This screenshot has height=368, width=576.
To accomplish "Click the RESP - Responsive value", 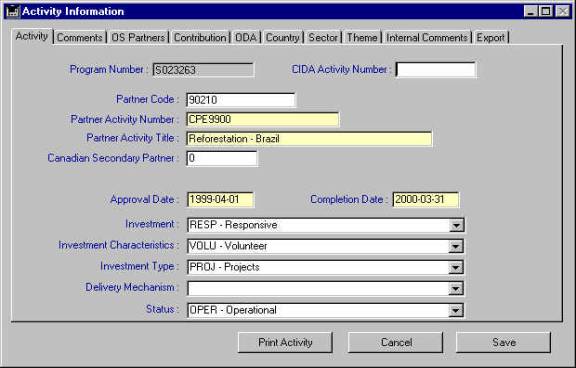I will tap(233, 225).
